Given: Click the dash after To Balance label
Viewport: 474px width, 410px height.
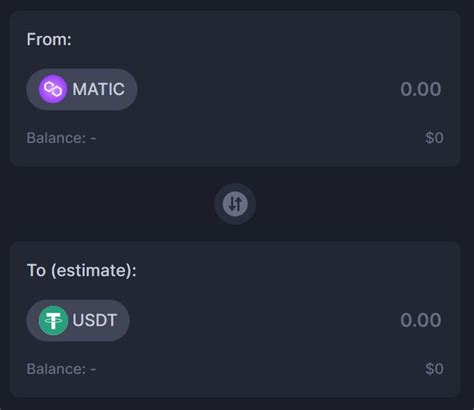Looking at the screenshot, I should click(x=93, y=369).
